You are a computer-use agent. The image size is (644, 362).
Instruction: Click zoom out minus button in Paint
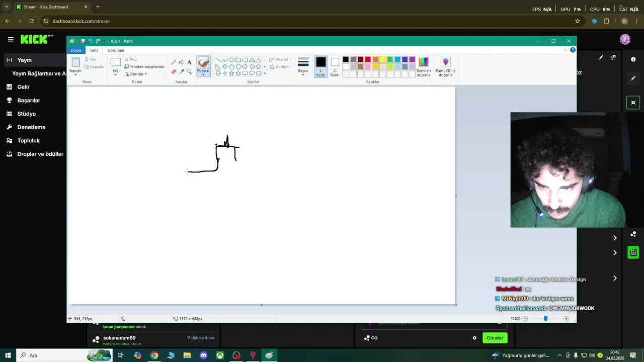[525, 319]
